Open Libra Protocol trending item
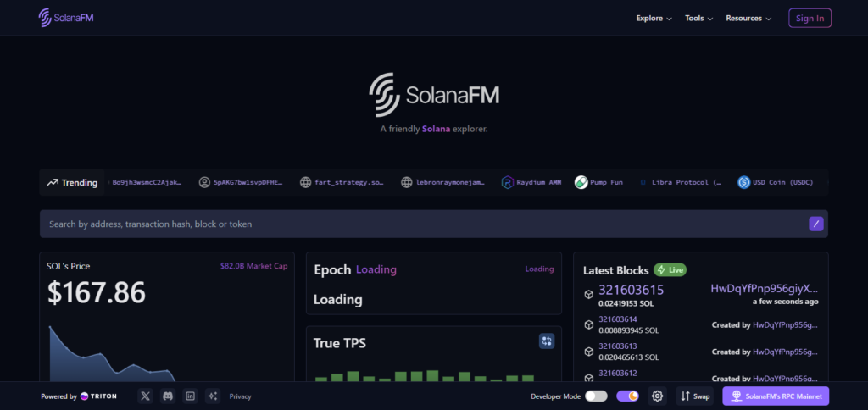The image size is (868, 410). tap(687, 182)
